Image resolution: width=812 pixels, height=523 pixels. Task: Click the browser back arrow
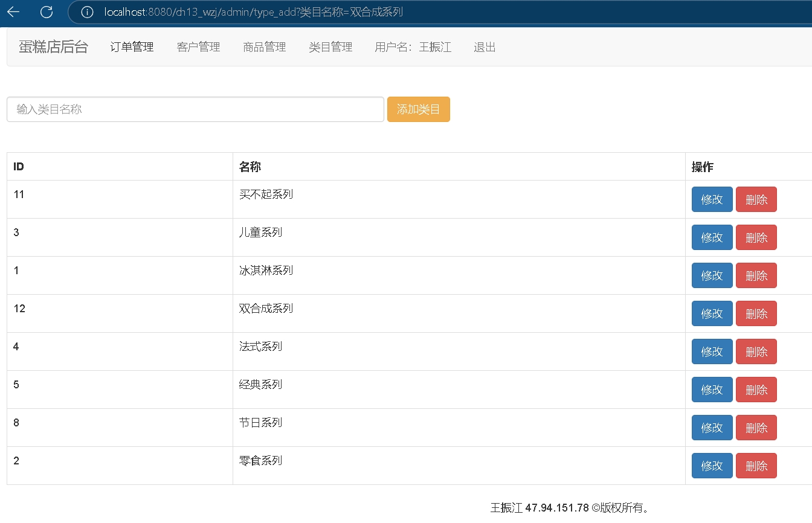click(x=13, y=12)
